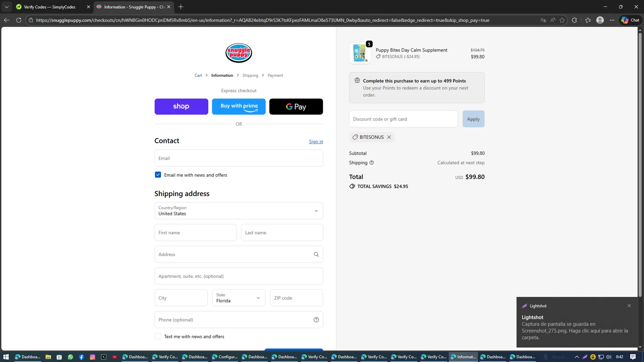Open File Explorer from the taskbar
The image size is (644, 362).
[48, 357]
